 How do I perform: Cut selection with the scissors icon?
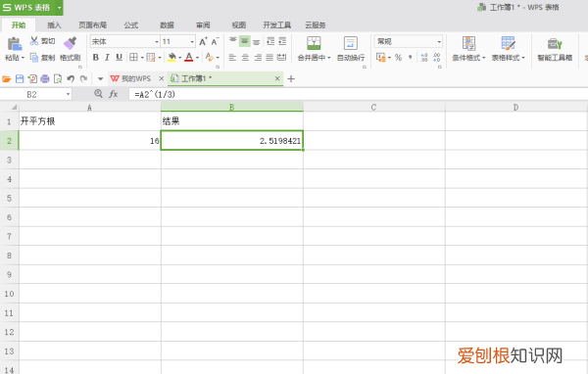[34, 40]
